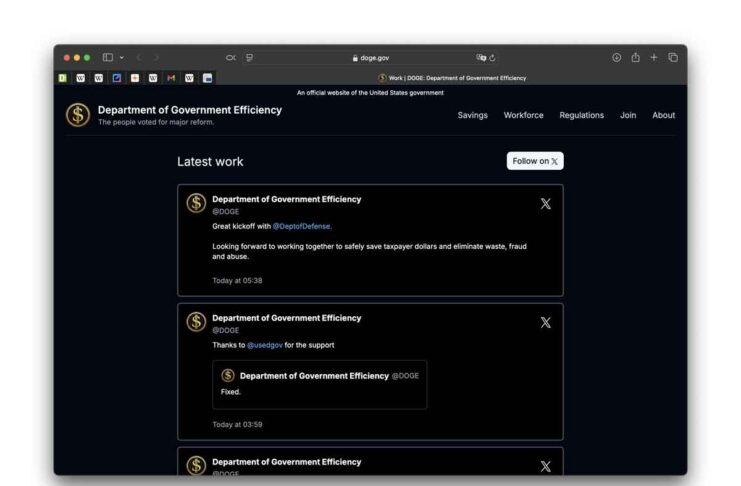741x486 pixels.
Task: Open the Workforce page
Action: coord(524,115)
